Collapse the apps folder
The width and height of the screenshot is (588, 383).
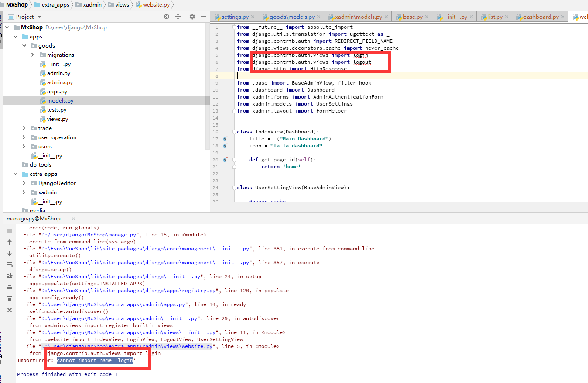(x=16, y=37)
